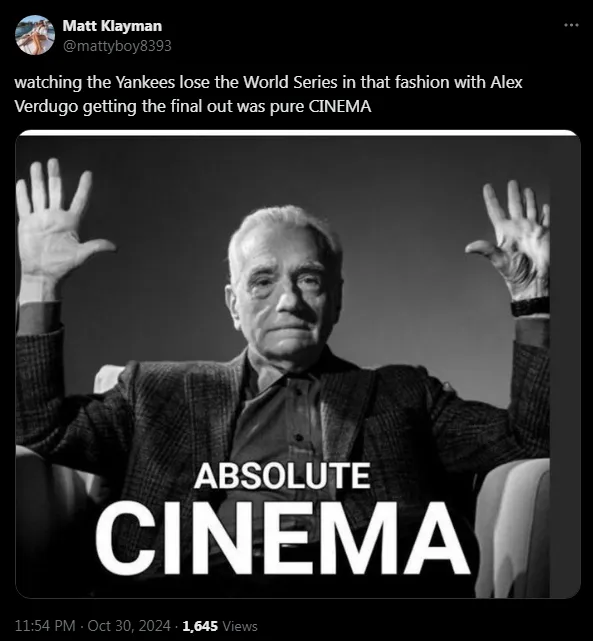Click the ABSOLUTE caption in the meme
Viewport: 593px width, 641px height.
point(282,475)
